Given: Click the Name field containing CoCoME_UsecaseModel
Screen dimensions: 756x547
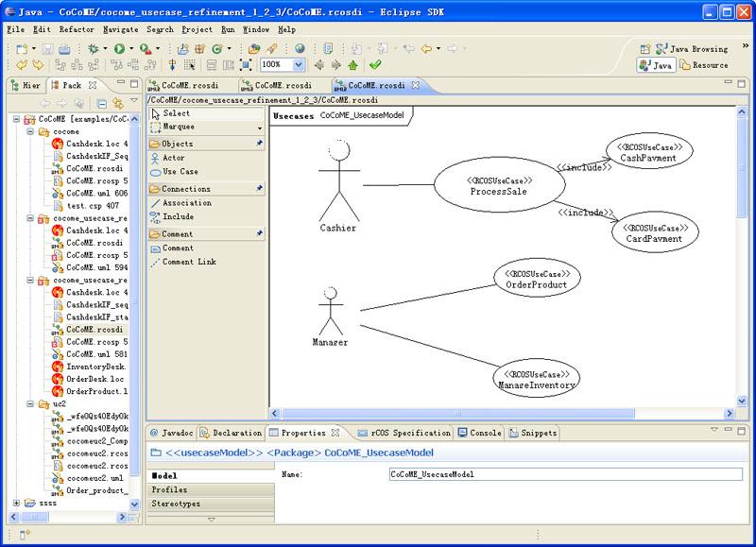Looking at the screenshot, I should coord(565,474).
